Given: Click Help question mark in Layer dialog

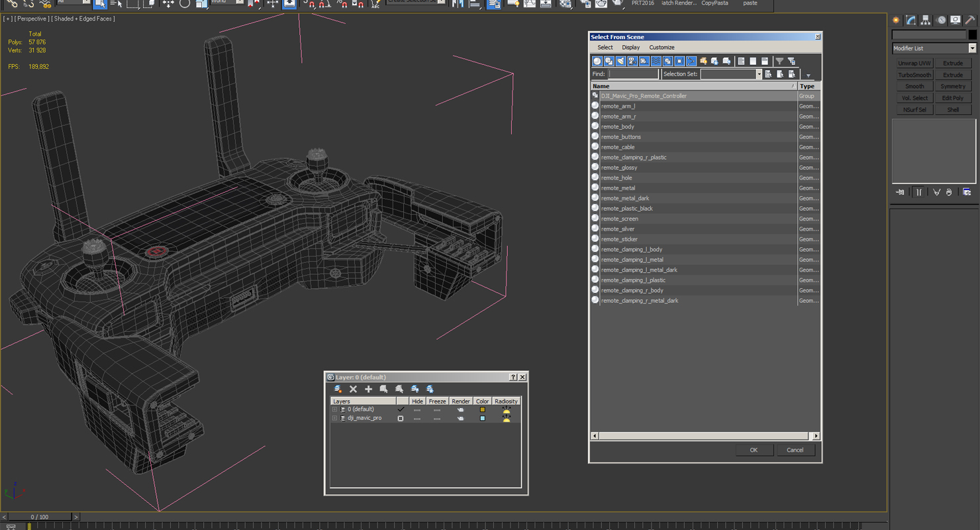Looking at the screenshot, I should click(513, 377).
